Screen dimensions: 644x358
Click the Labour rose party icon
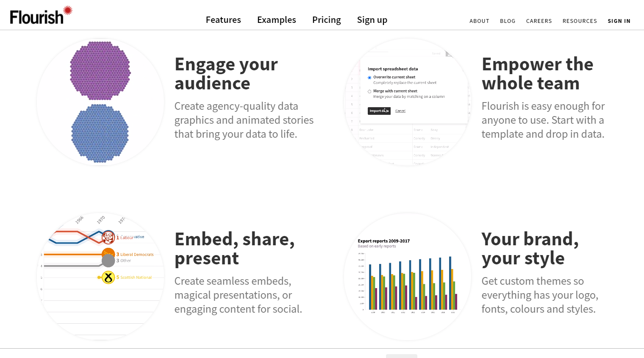(108, 237)
